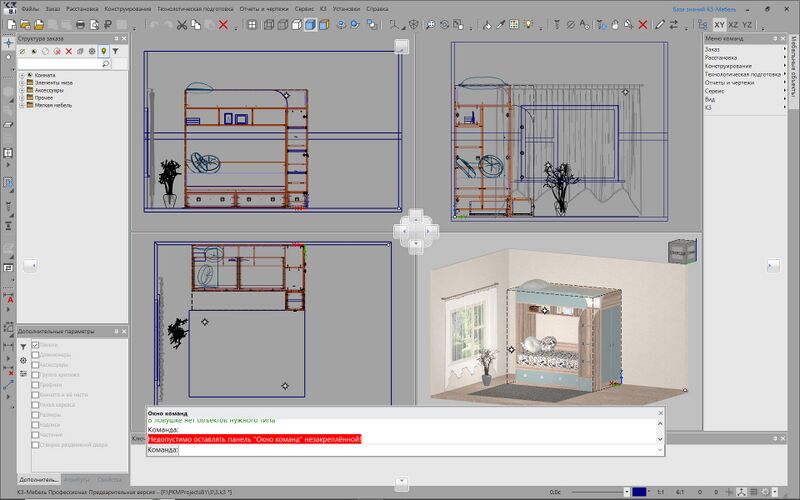Image resolution: width=800 pixels, height=500 pixels.
Task: Click the ruble price icon
Action: [x=108, y=24]
